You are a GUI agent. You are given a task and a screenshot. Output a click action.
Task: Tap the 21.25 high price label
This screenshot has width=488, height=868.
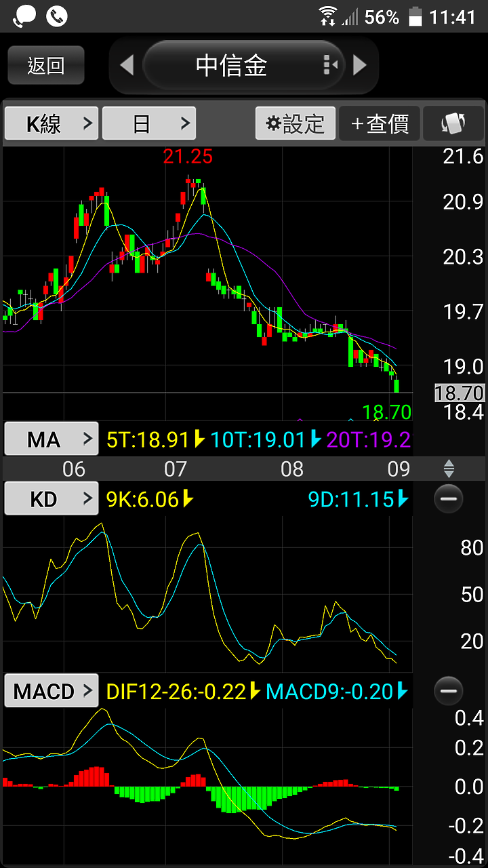pyautogui.click(x=188, y=157)
